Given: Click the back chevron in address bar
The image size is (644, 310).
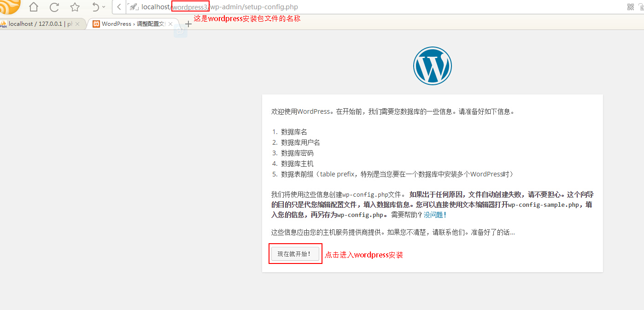Looking at the screenshot, I should (x=119, y=7).
